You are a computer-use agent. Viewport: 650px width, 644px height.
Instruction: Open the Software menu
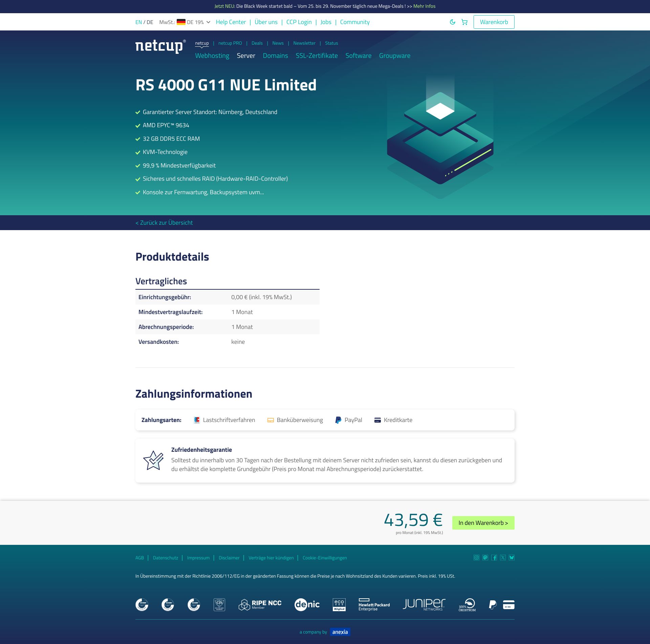[359, 56]
